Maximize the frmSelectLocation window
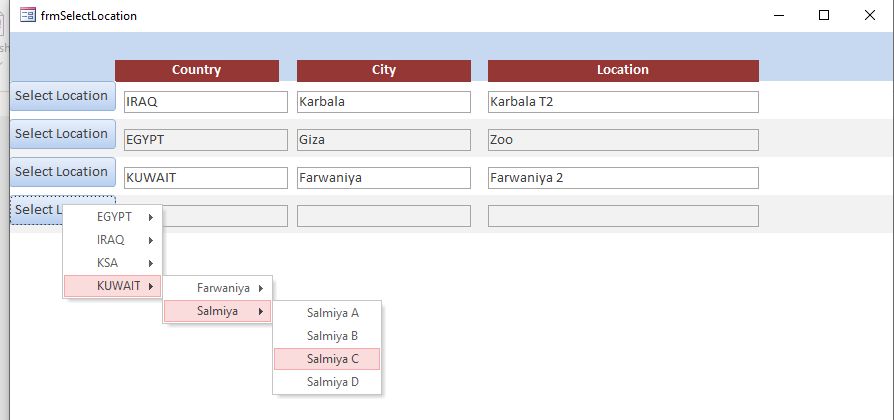Viewport: 894px width, 420px height. 824,15
